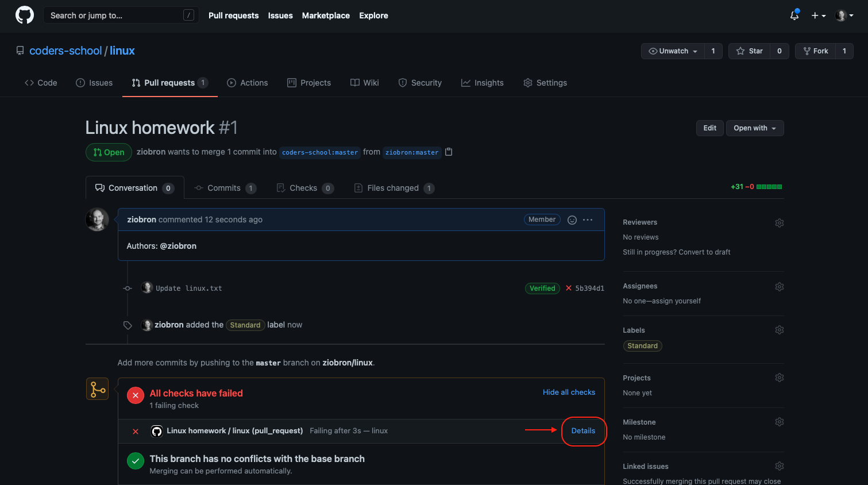Open the stargazers count 0
Screen dimensions: 868x485
780,51
